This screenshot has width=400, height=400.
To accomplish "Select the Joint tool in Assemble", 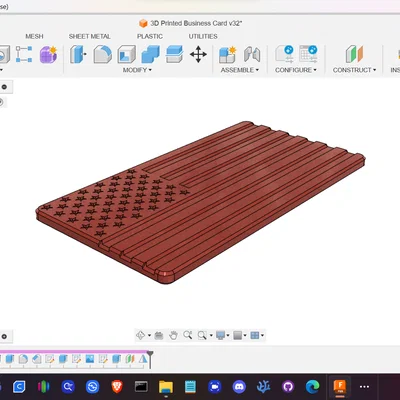I will (252, 55).
